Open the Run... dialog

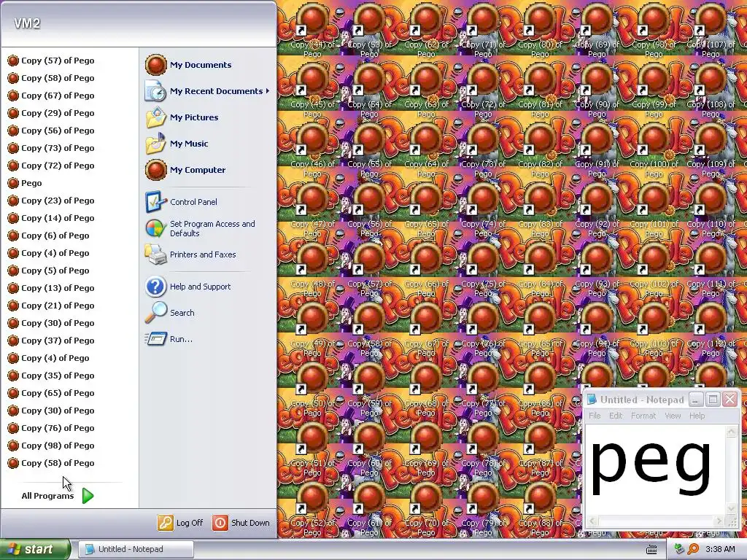[x=169, y=339]
